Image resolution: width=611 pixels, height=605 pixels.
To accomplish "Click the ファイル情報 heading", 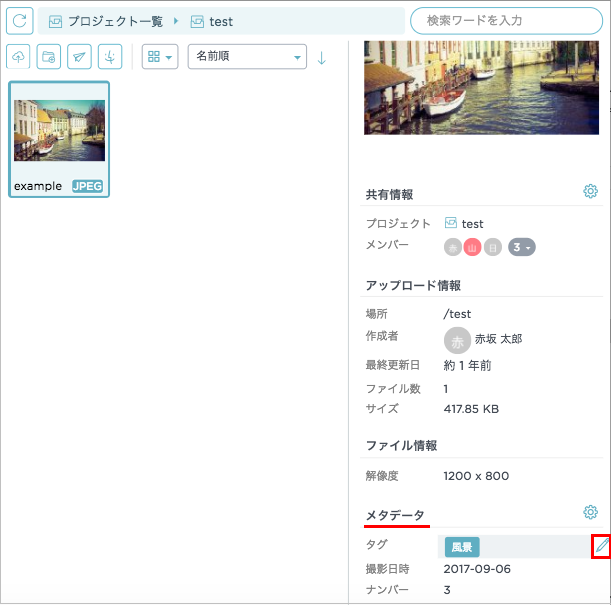I will (401, 445).
